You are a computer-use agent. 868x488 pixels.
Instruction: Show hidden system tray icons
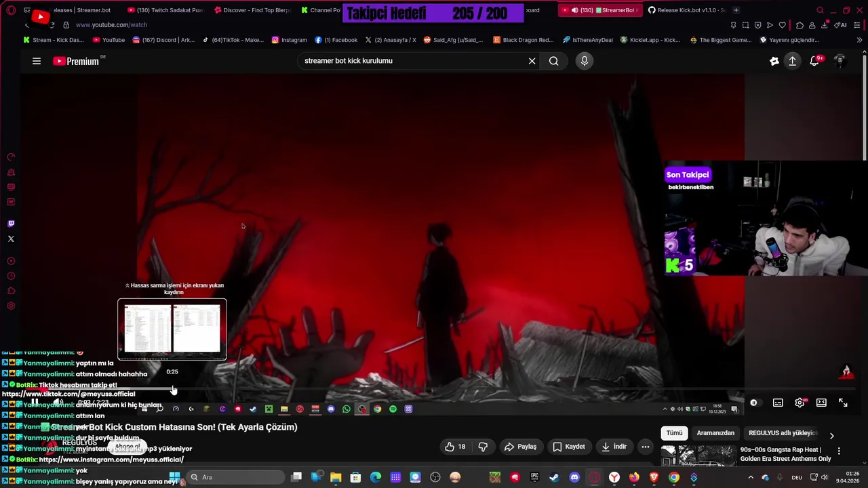pos(751,477)
